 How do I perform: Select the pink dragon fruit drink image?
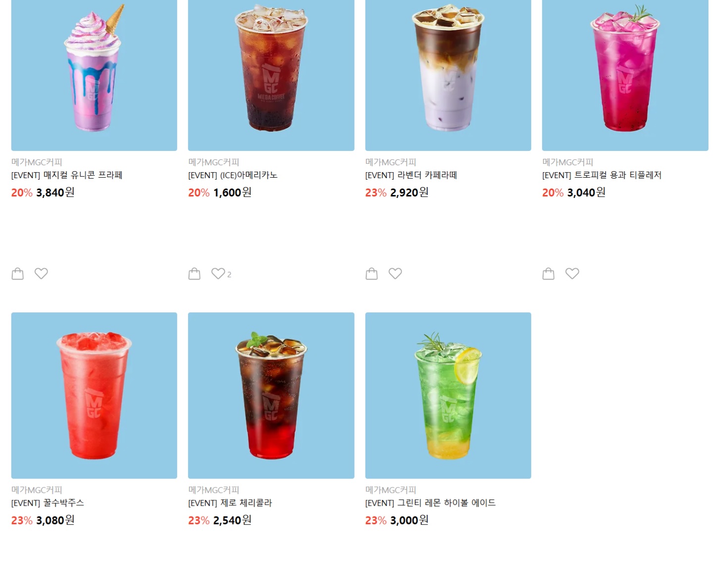pyautogui.click(x=625, y=74)
